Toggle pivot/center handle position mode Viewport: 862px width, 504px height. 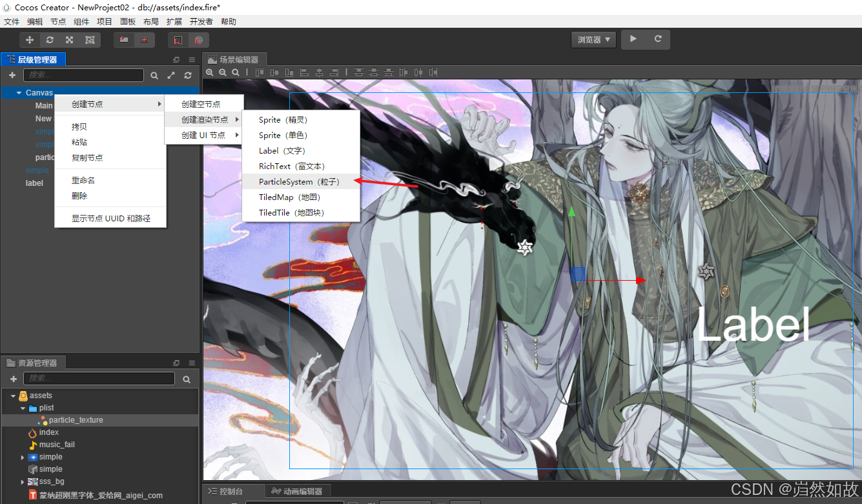coord(124,40)
